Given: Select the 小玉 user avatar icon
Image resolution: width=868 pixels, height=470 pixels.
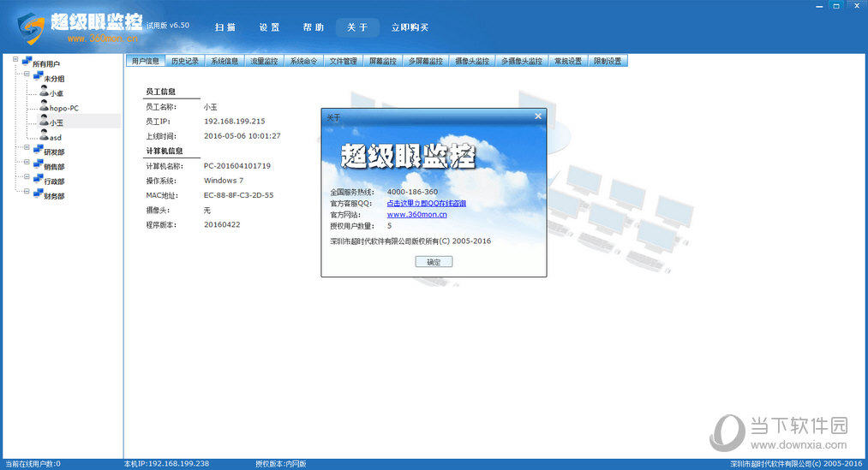Looking at the screenshot, I should [x=45, y=121].
